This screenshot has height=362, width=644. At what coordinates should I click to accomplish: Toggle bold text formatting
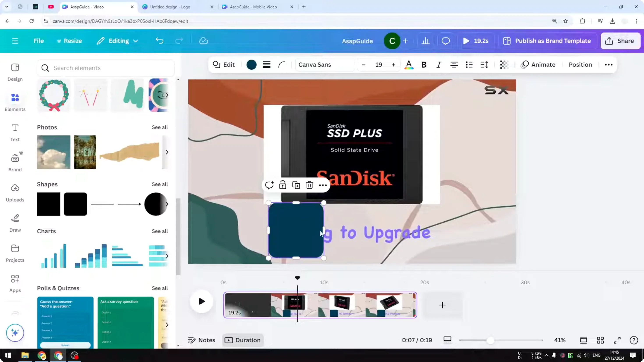[424, 65]
